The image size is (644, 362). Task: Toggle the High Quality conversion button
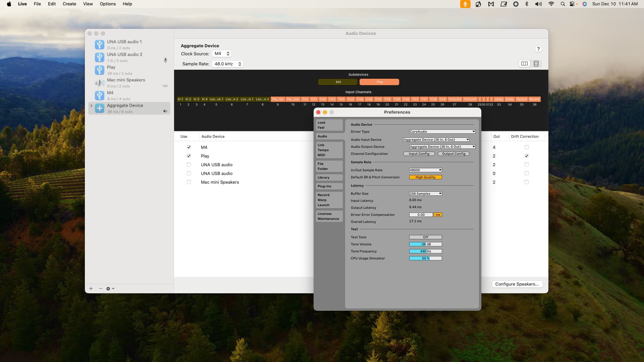tap(425, 177)
